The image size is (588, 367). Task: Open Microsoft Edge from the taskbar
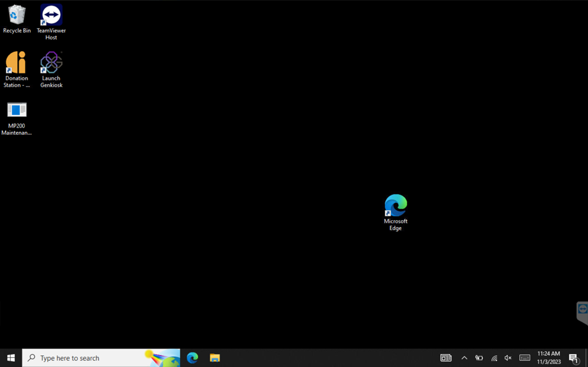[192, 358]
